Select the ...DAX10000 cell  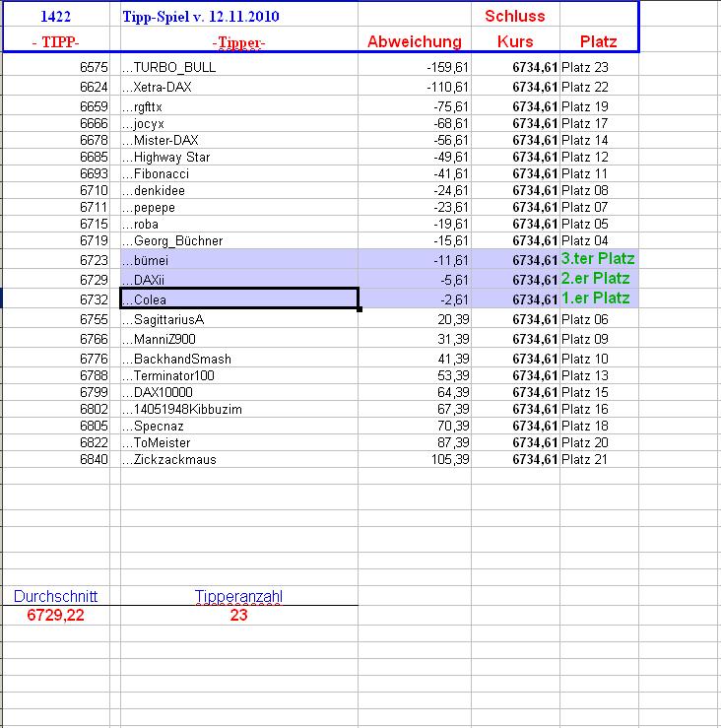click(x=239, y=392)
